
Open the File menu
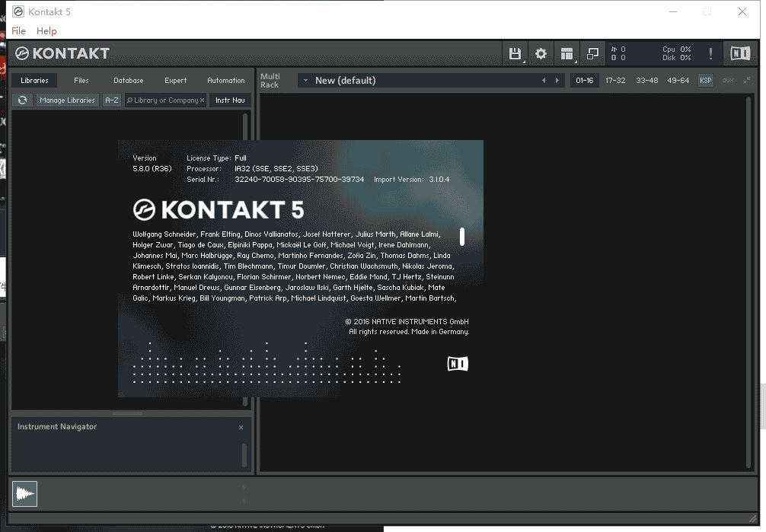click(x=18, y=31)
